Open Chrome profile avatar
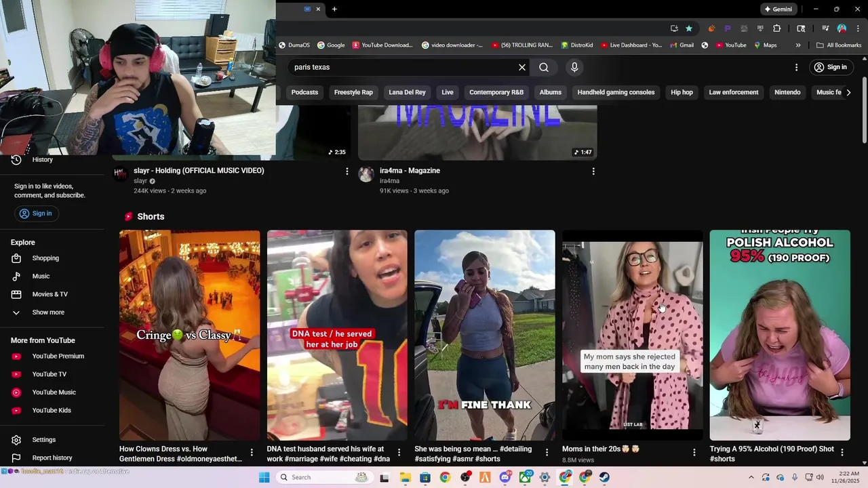Screen dimensions: 868x488 [x=842, y=28]
